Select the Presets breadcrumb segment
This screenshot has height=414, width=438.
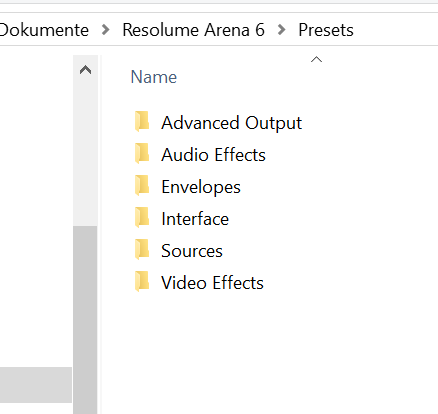[326, 30]
